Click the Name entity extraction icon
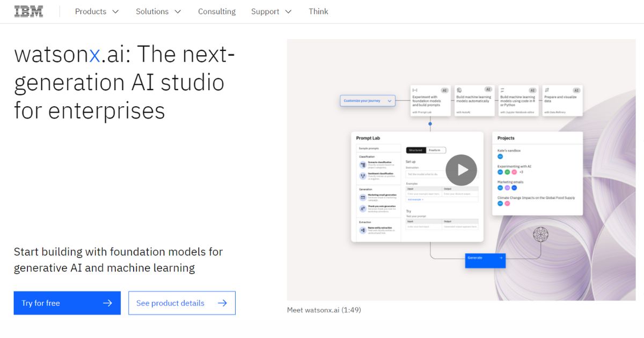 coord(362,229)
